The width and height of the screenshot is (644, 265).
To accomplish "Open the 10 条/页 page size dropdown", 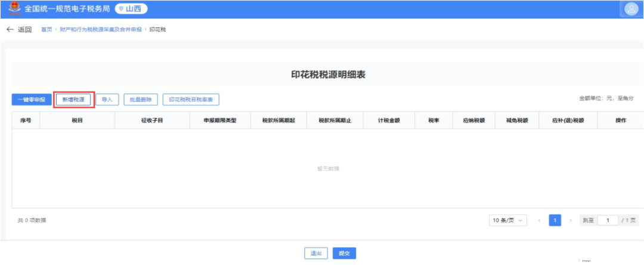I will click(508, 220).
